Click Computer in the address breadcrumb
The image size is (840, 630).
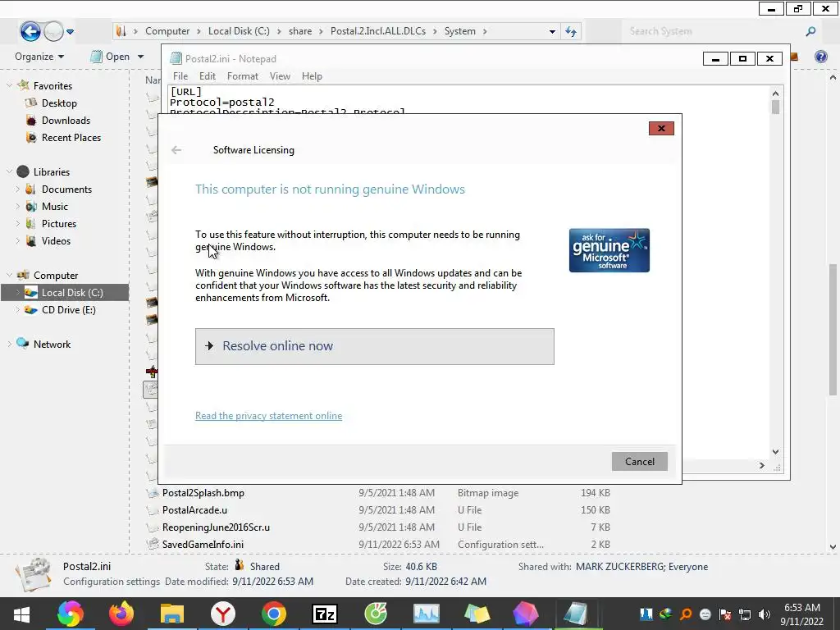(167, 31)
